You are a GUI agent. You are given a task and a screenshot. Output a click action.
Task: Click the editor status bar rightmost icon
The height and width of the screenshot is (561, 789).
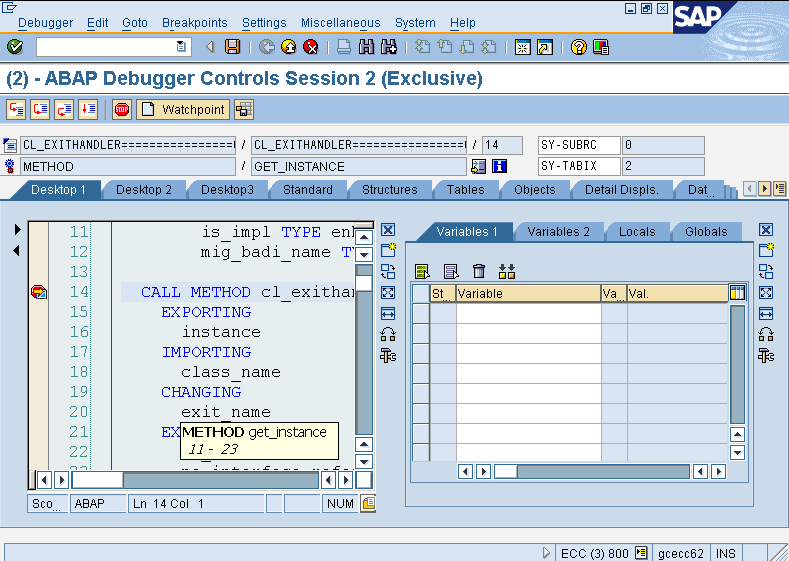[368, 503]
